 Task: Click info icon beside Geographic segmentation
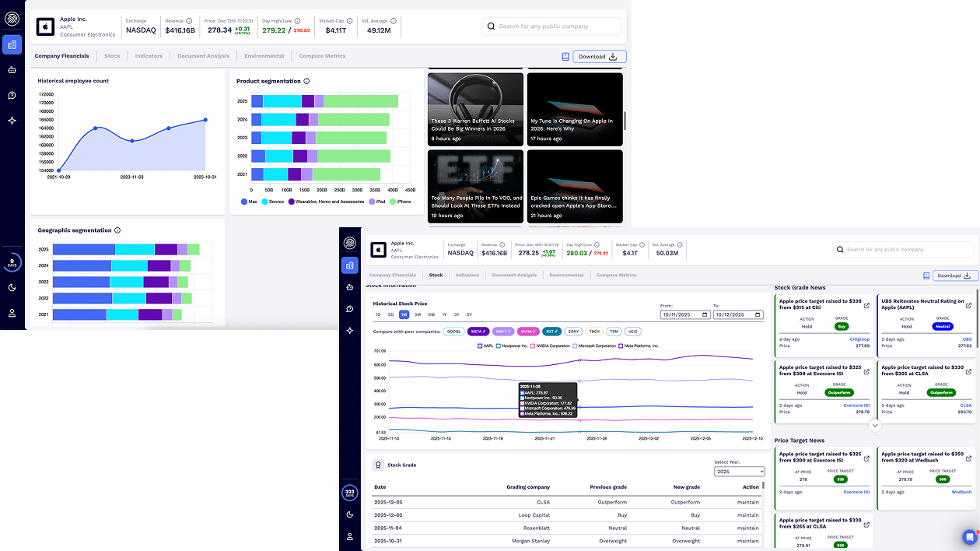coord(117,230)
